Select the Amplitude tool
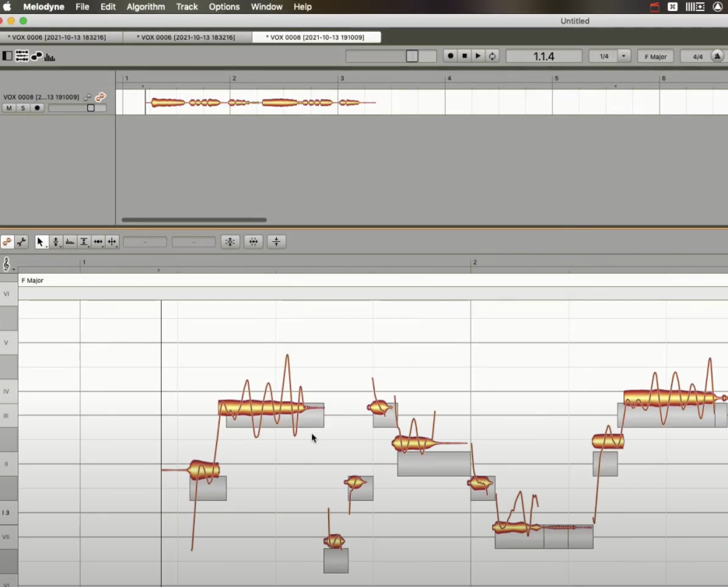 (x=84, y=242)
